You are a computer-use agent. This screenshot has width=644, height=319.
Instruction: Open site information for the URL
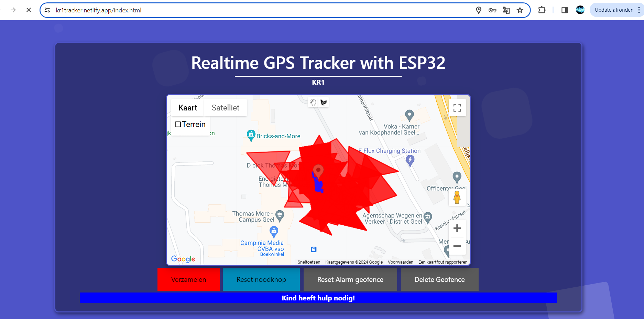point(47,10)
